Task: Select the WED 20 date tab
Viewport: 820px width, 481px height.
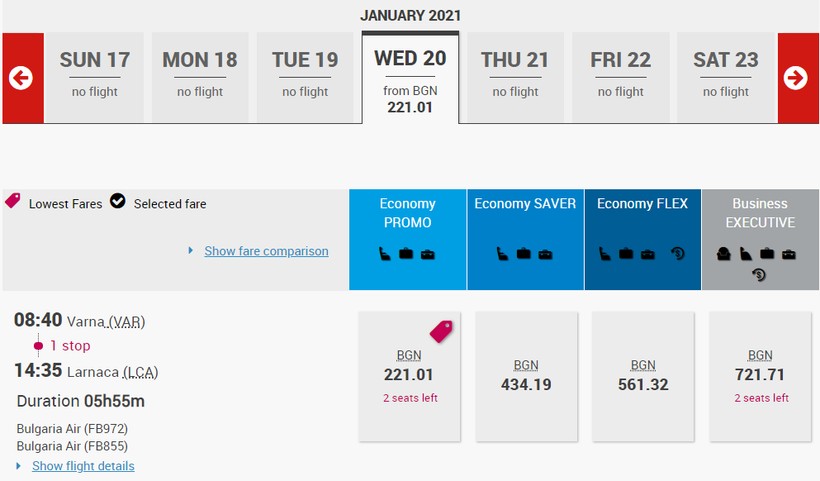Action: tap(410, 78)
